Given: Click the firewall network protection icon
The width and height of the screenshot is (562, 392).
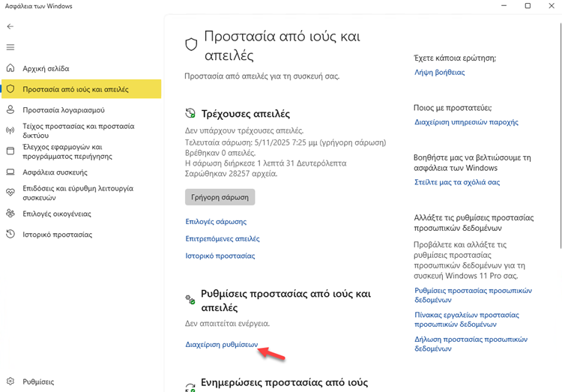Looking at the screenshot, I should click(x=10, y=131).
